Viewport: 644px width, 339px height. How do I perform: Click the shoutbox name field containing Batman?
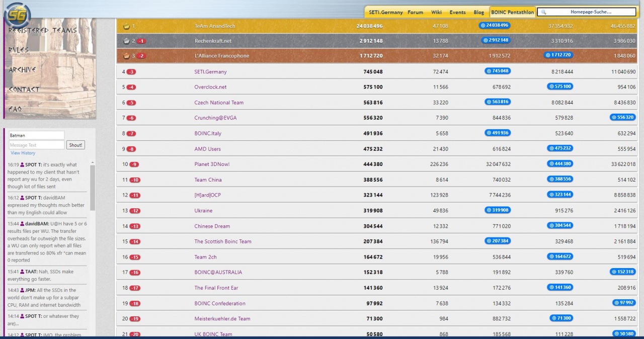[x=37, y=135]
